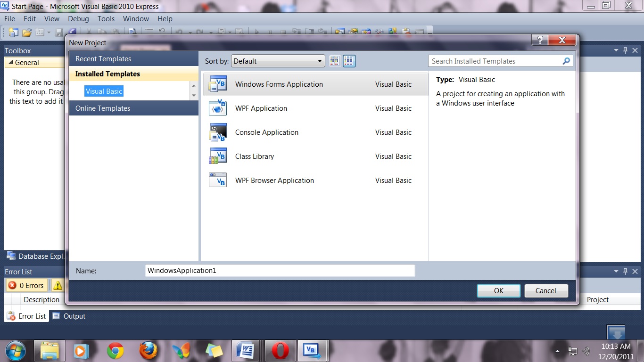
Task: Click OK to create the project
Action: pos(499,291)
